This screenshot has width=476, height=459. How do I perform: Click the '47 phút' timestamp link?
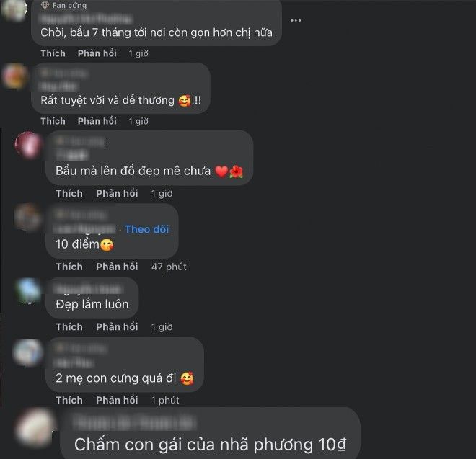(x=169, y=267)
